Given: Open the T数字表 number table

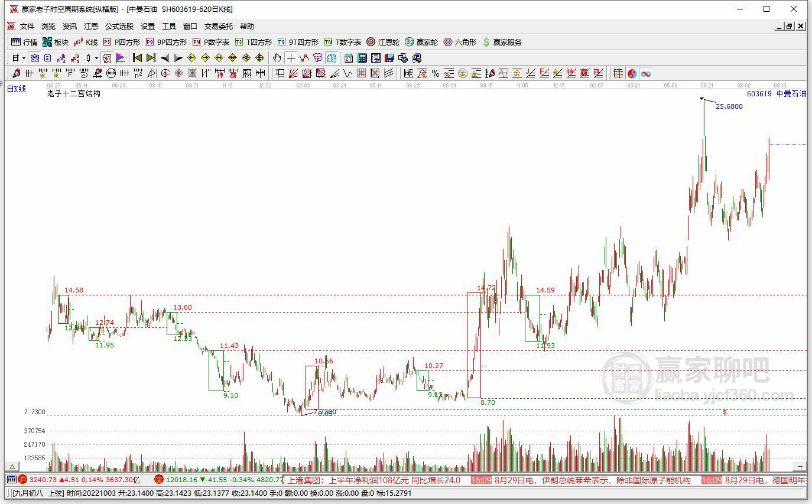Looking at the screenshot, I should pyautogui.click(x=343, y=42).
